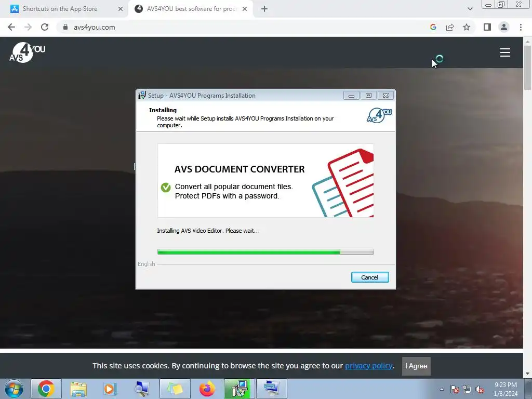
Task: Open sticky notes from the taskbar
Action: click(175, 389)
